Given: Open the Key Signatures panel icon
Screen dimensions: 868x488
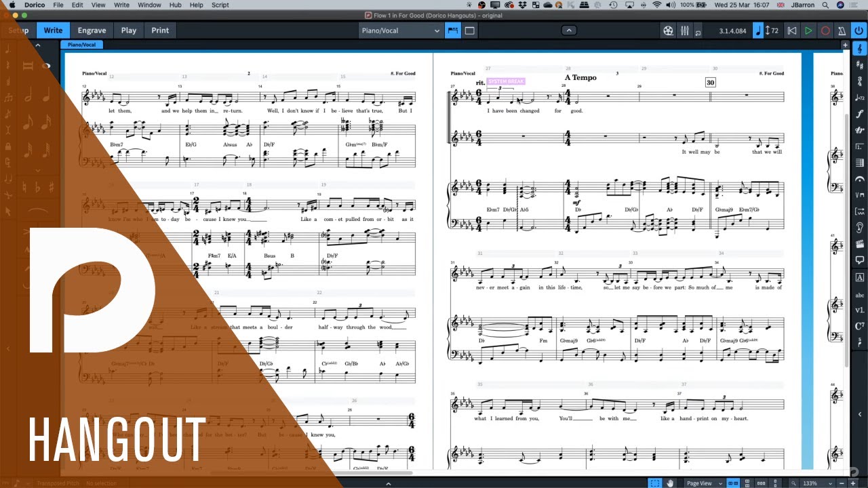Looking at the screenshot, I should (x=860, y=64).
